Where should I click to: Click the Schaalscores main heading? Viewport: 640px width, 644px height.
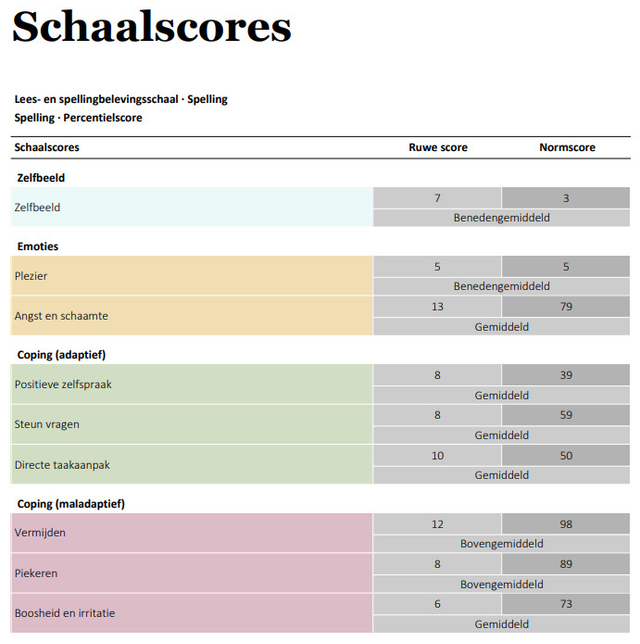pos(152,27)
